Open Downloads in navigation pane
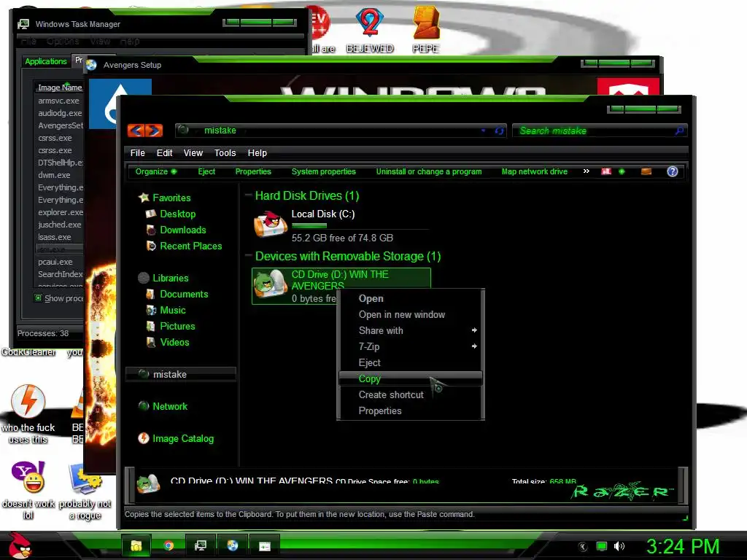 pyautogui.click(x=183, y=230)
